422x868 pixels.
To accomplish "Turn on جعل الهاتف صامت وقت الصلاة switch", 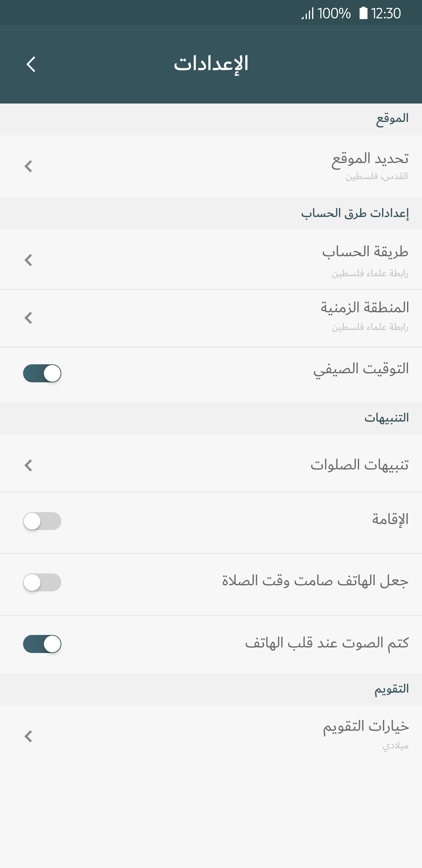I will click(x=42, y=582).
